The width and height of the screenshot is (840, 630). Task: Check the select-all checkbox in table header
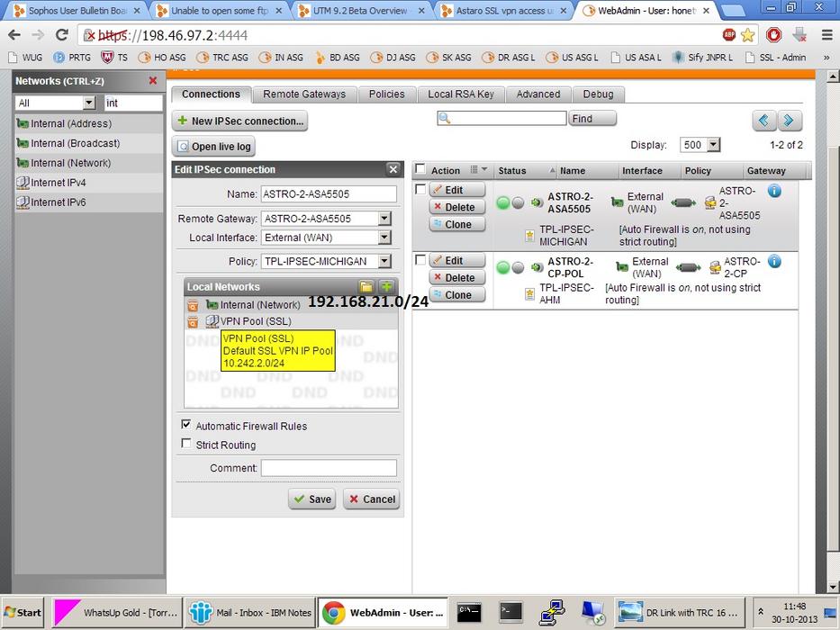tap(420, 170)
